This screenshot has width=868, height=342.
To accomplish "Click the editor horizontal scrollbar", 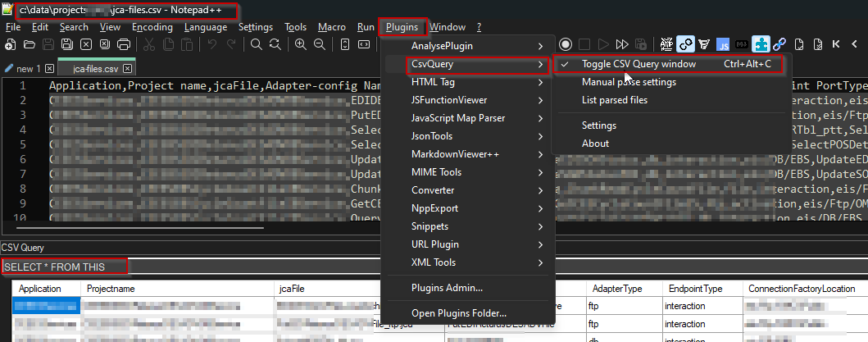I will tap(141, 227).
